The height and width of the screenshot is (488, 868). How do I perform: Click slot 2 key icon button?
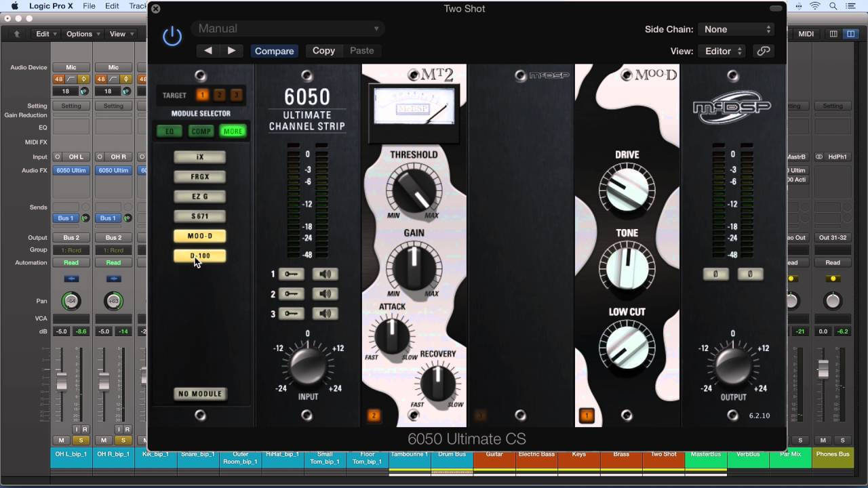[x=292, y=294]
